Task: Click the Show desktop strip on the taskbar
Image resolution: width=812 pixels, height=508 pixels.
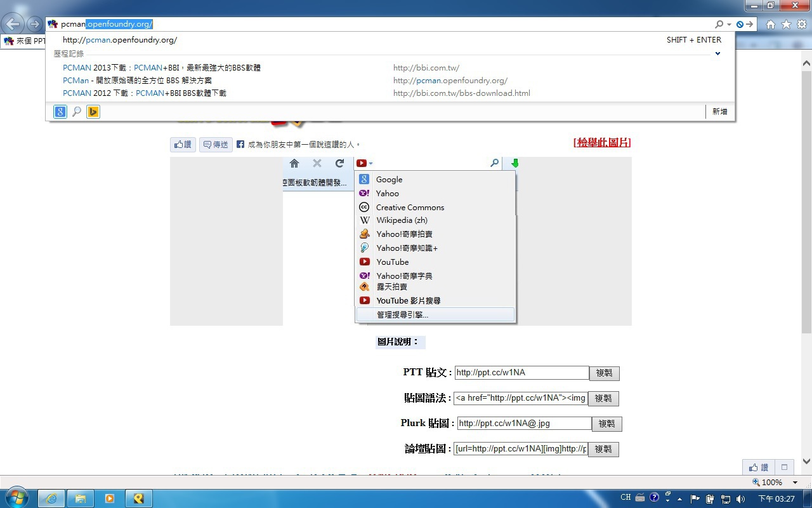Action: [808, 498]
